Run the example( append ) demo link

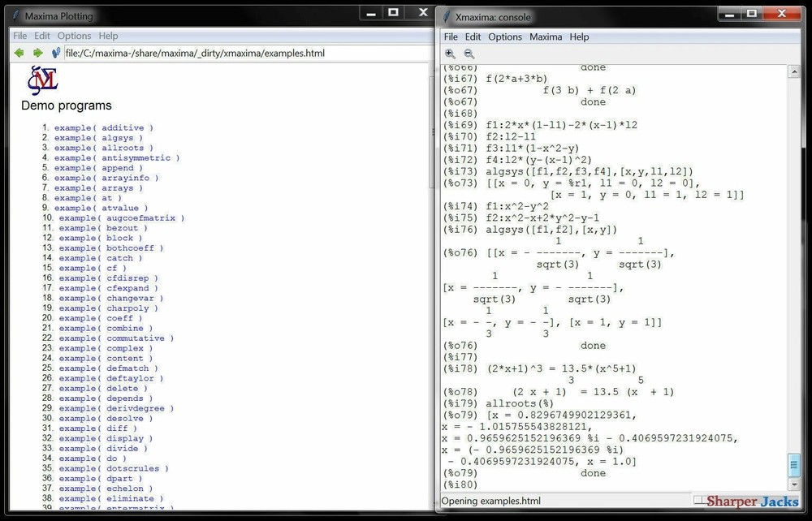(98, 168)
